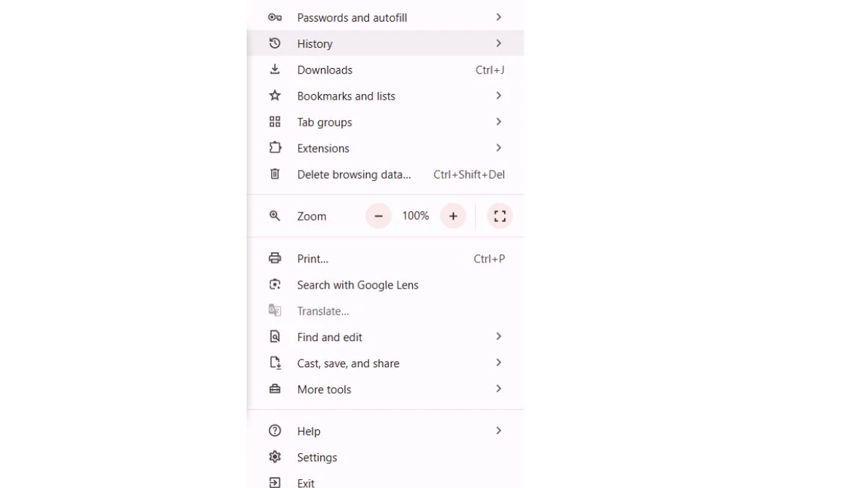Click the Extensions puzzle piece icon
868x488 pixels.
[x=275, y=147]
